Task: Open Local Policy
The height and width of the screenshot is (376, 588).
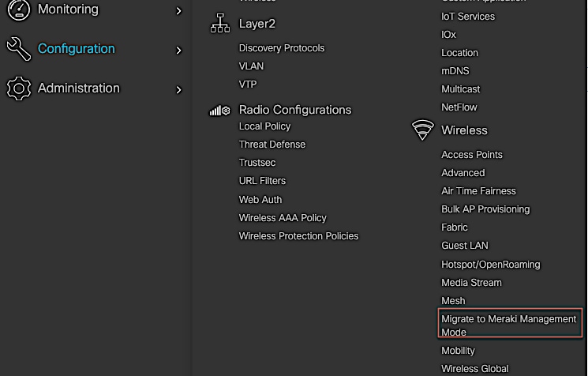Action: coord(264,126)
